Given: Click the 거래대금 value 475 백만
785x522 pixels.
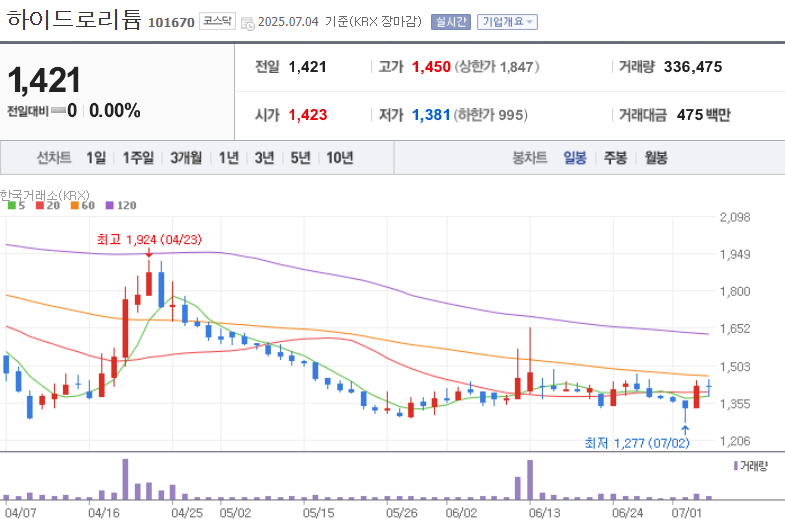Looking at the screenshot, I should (703, 115).
